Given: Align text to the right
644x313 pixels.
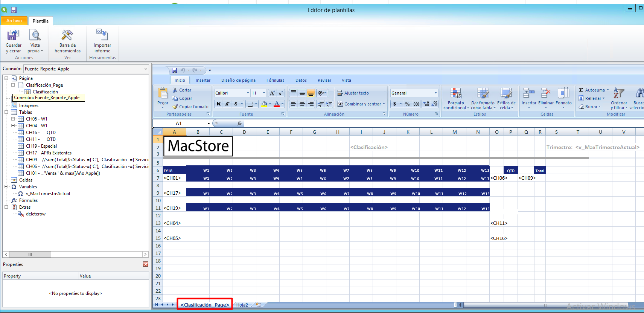Looking at the screenshot, I should (311, 104).
